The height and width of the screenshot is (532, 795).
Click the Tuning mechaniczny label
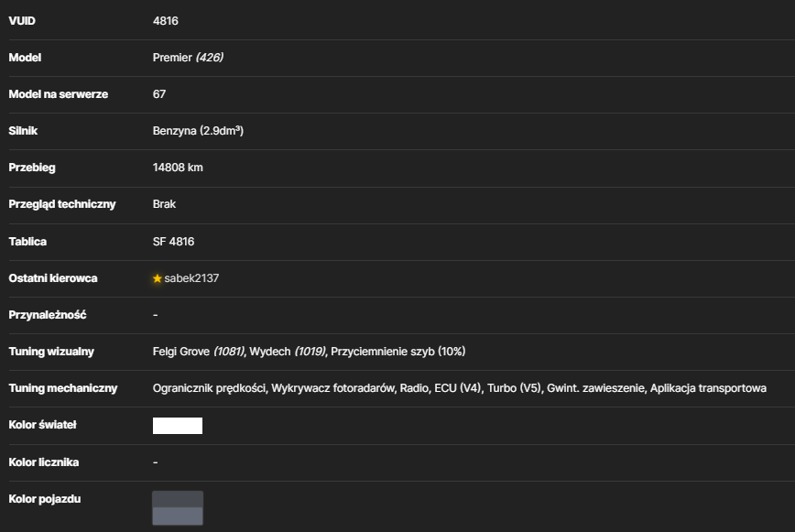point(63,388)
